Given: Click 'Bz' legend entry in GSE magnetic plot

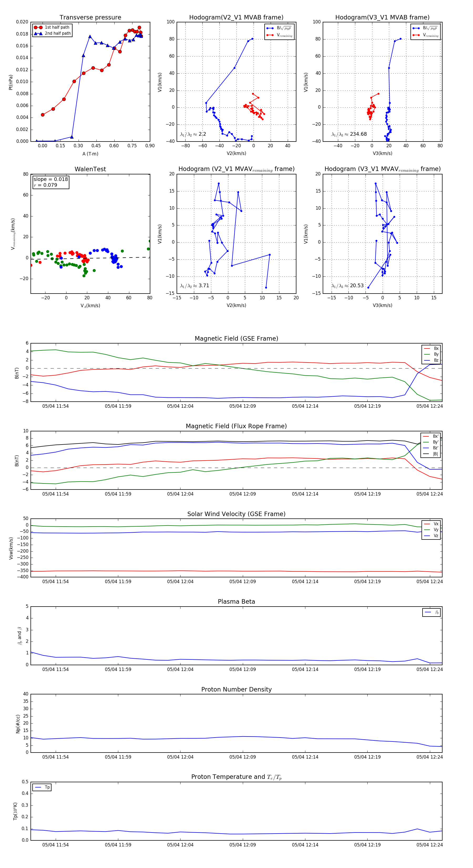Looking at the screenshot, I should tap(431, 360).
